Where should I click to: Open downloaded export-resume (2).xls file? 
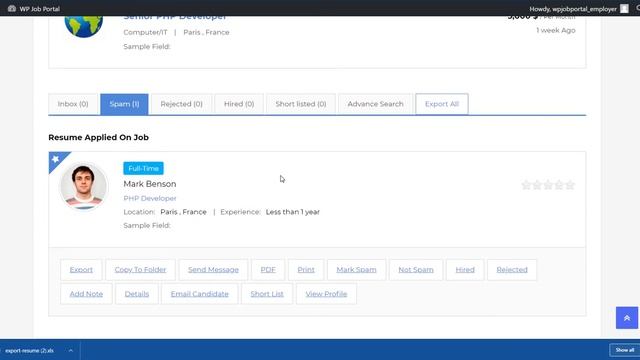coord(29,351)
